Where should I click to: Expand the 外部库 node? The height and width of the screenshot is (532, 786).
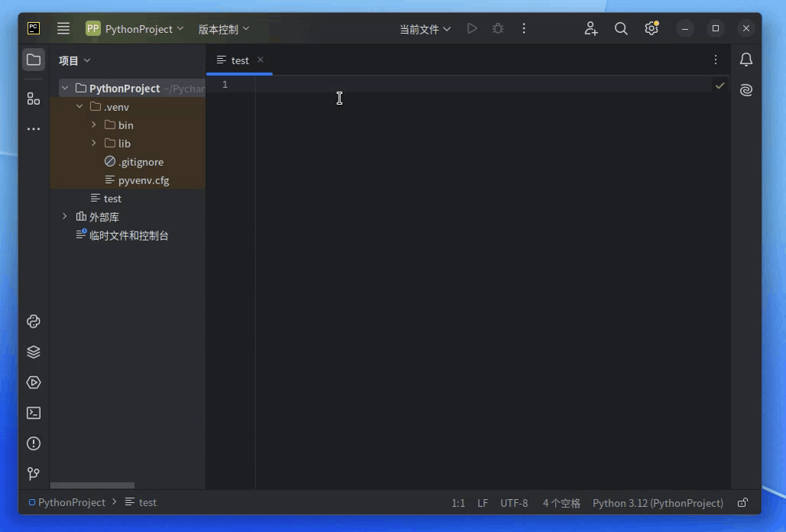pos(65,216)
